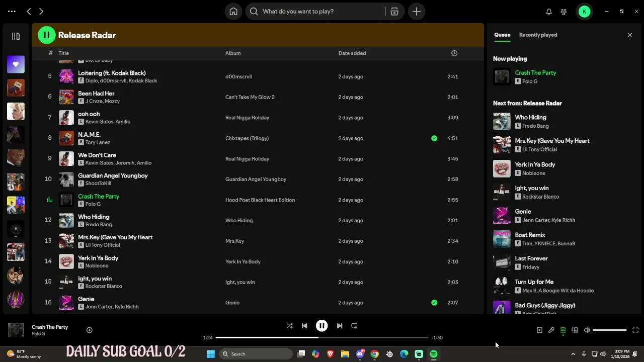Pause playback in the bottom bar
Screen dimensions: 644x362
[322, 326]
